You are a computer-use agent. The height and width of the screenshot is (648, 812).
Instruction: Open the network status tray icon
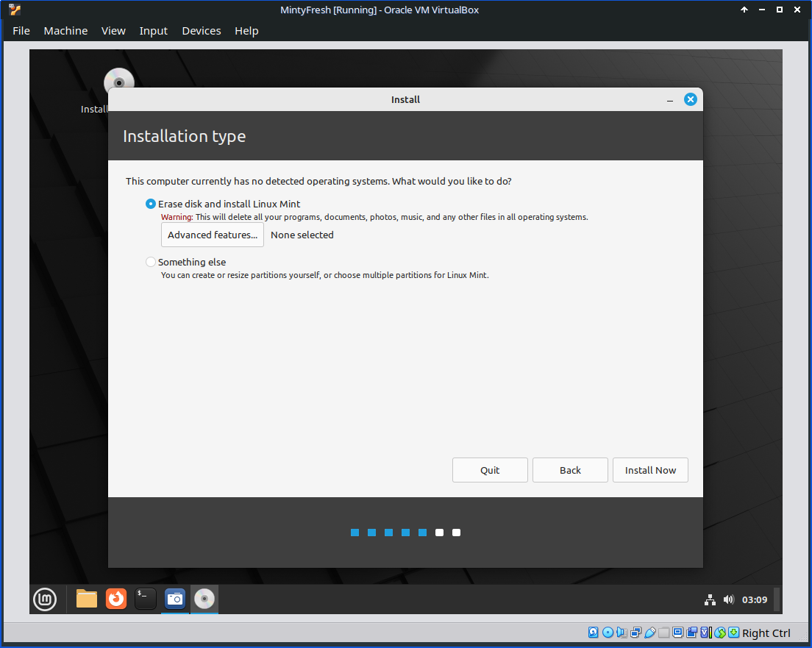[x=710, y=600]
